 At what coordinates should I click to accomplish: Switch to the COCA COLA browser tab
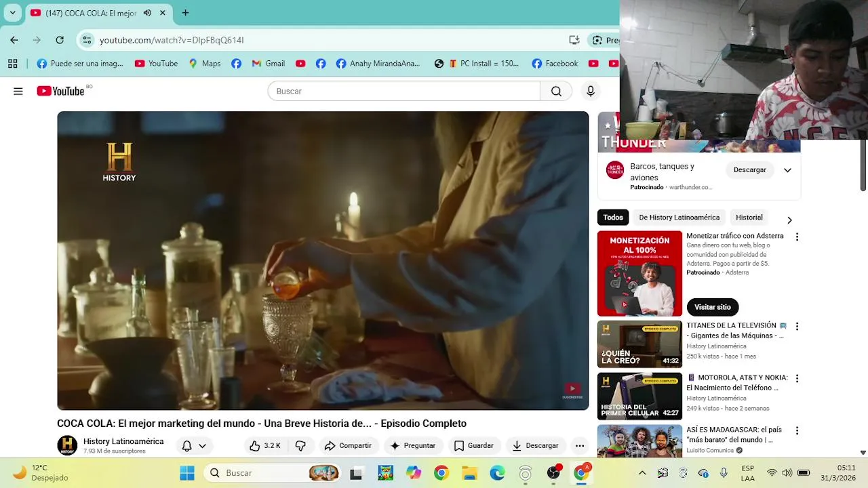tap(91, 13)
